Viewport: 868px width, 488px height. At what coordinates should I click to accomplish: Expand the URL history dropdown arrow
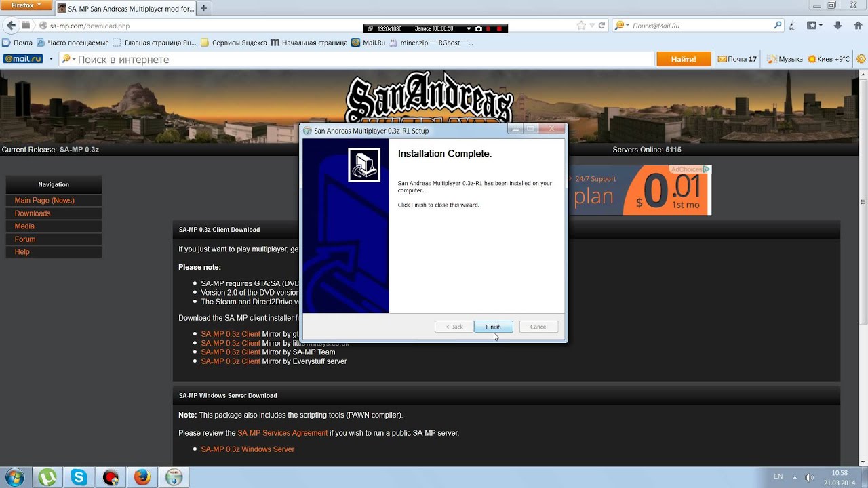pos(592,26)
